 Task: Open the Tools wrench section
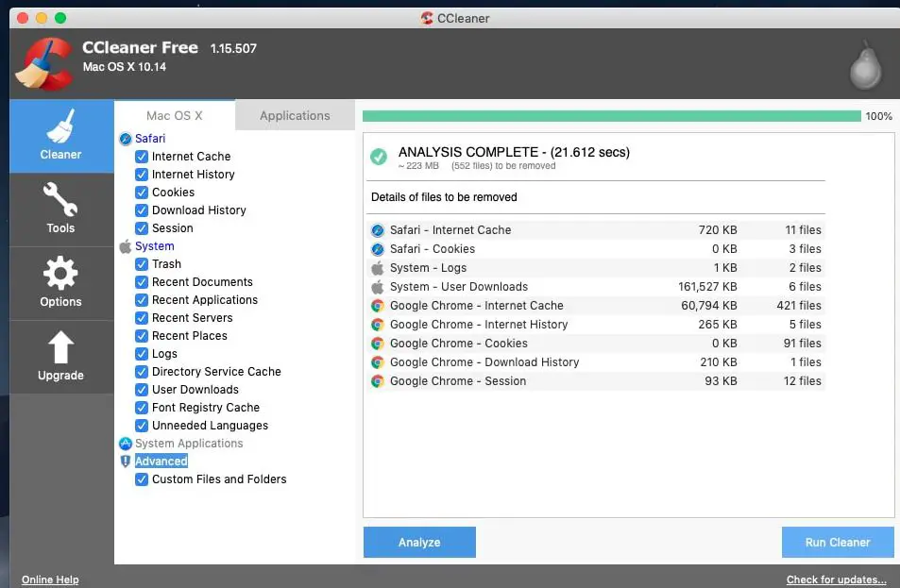[60, 210]
